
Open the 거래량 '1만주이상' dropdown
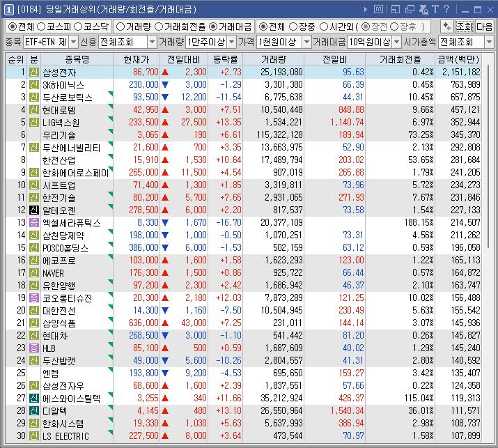(232, 42)
